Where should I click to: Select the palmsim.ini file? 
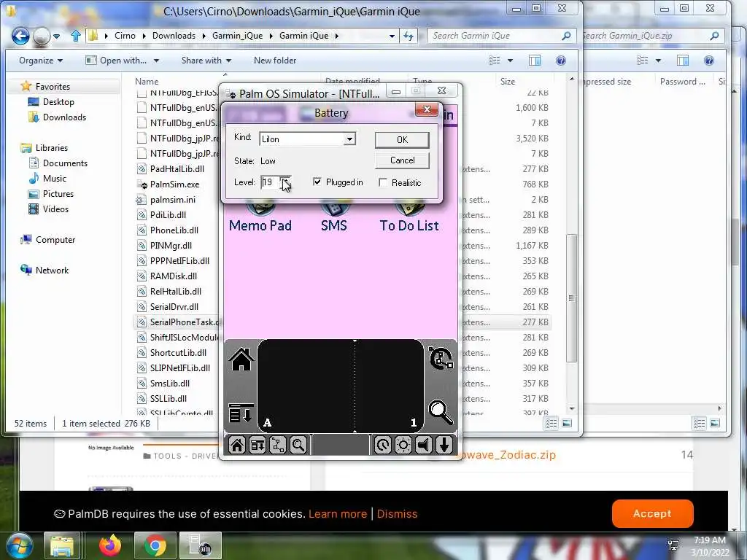(x=172, y=200)
